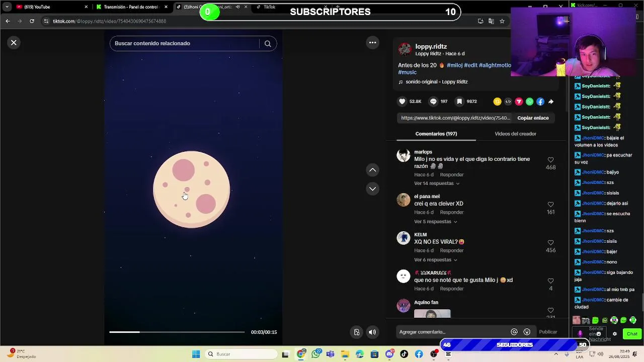
Task: Click the @ mention icon in comment box
Action: point(514,332)
